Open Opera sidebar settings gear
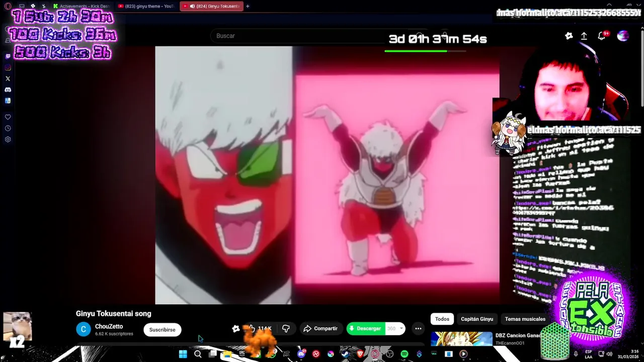 [x=8, y=139]
